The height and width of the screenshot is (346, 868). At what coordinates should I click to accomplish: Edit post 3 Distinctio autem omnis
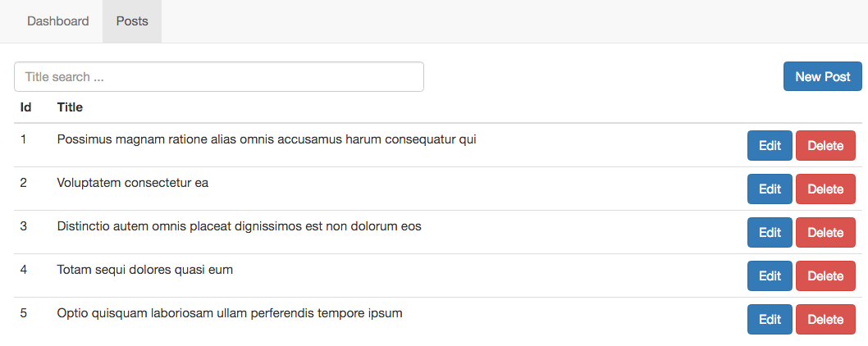click(770, 233)
